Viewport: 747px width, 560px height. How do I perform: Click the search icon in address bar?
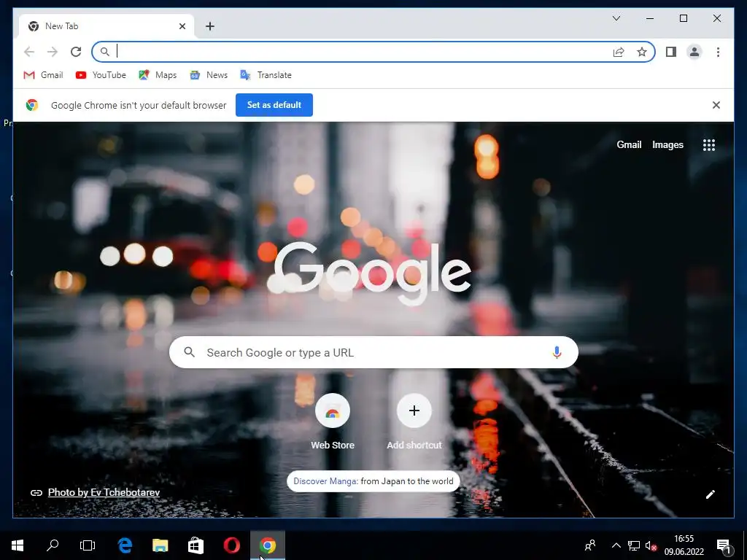(105, 52)
